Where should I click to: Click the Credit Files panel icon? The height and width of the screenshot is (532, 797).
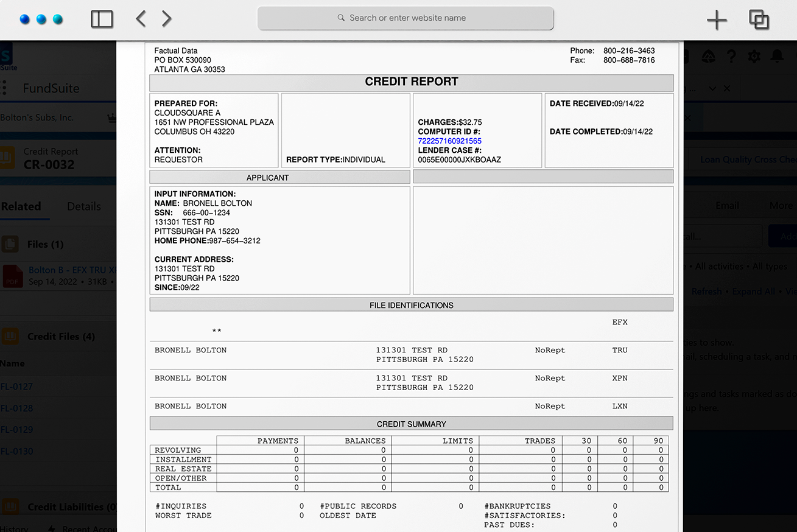(10, 336)
